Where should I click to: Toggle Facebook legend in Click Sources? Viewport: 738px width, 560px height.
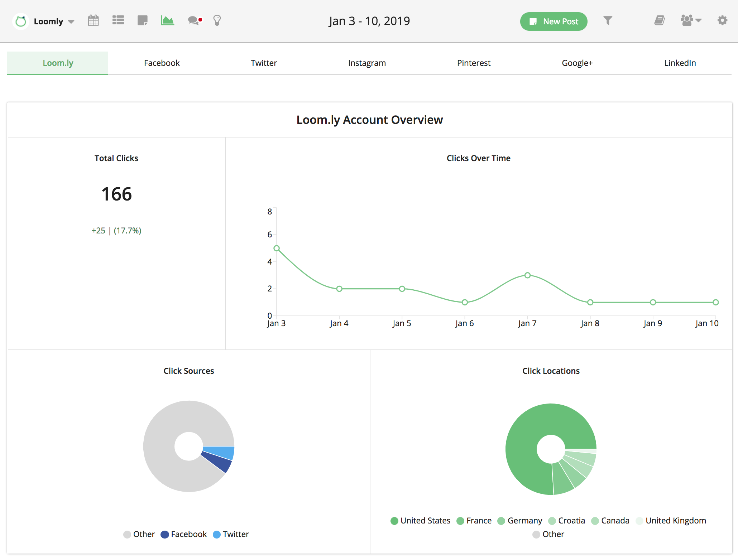coord(184,534)
